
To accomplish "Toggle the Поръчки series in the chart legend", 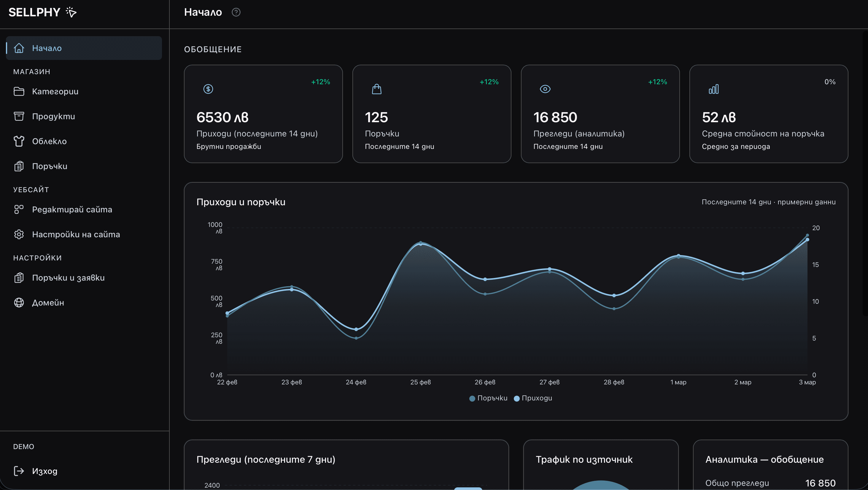I will 488,398.
